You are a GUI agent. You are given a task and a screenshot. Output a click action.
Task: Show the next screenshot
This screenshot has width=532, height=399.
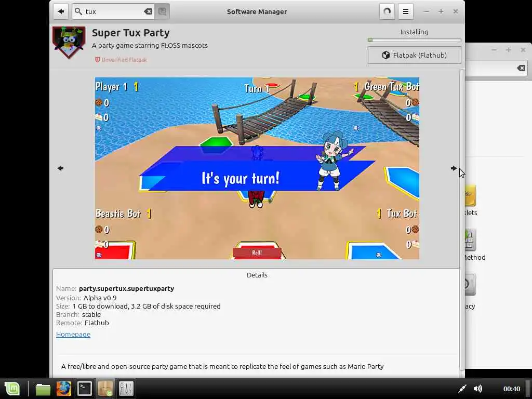(454, 168)
